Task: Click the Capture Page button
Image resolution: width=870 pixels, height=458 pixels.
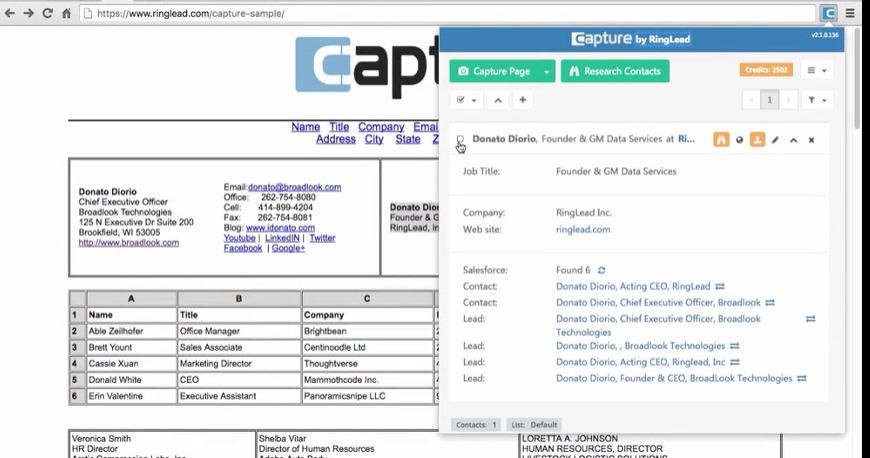Action: coord(494,71)
